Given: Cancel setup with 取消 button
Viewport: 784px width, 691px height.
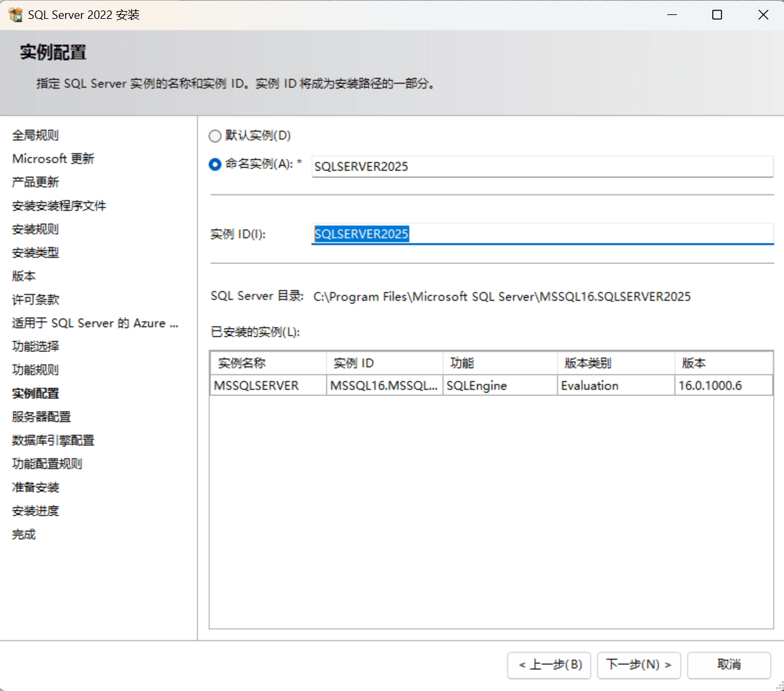Looking at the screenshot, I should click(x=729, y=665).
